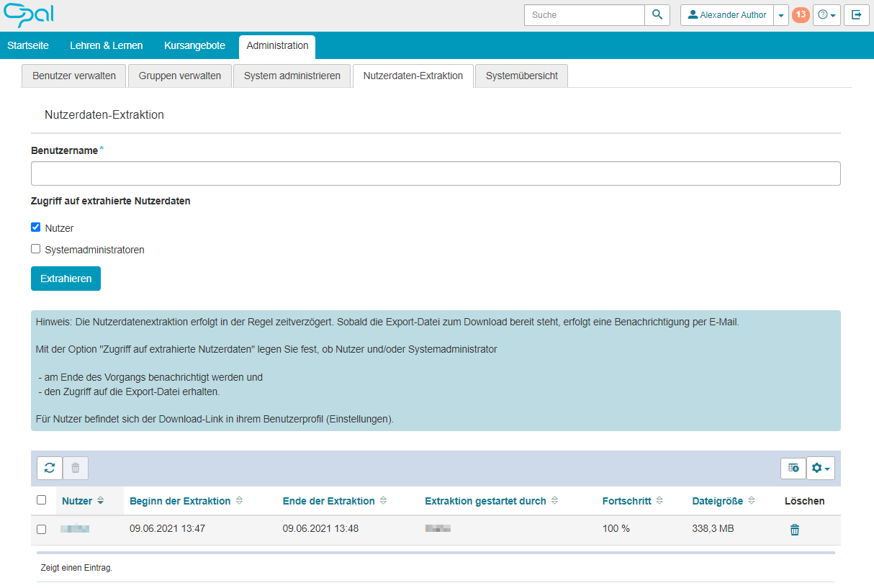Click the table filter icon

coord(793,468)
